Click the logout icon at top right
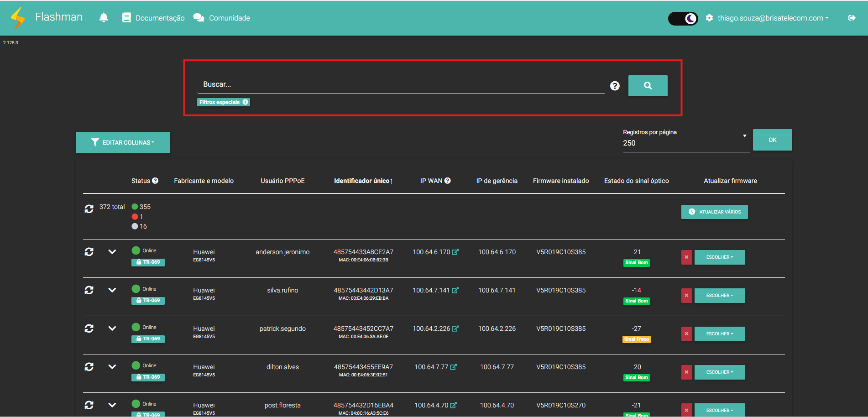868x417 pixels. point(852,18)
